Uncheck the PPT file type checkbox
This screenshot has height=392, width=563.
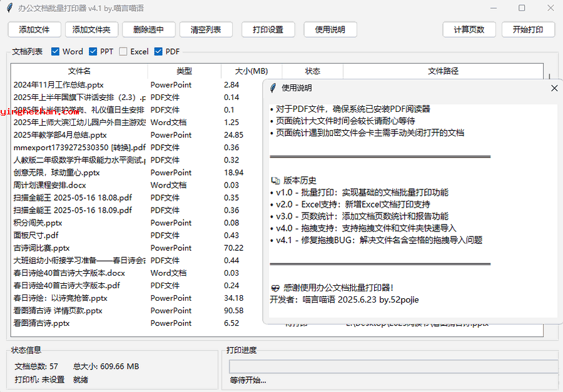click(93, 52)
